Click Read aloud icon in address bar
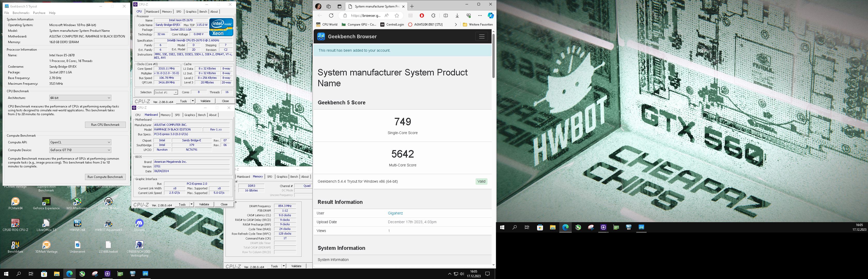 click(x=386, y=16)
